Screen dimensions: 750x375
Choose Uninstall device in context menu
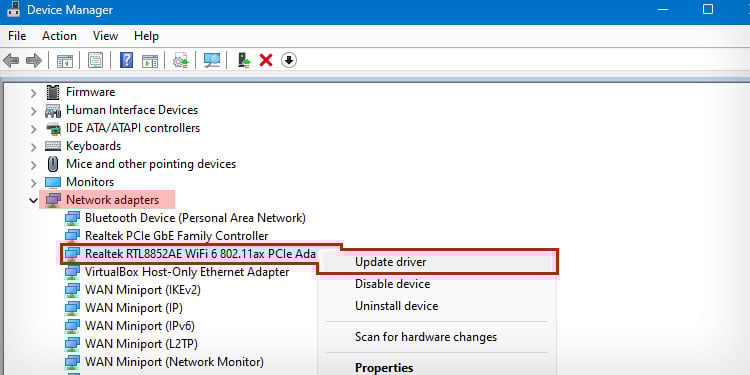click(437, 306)
